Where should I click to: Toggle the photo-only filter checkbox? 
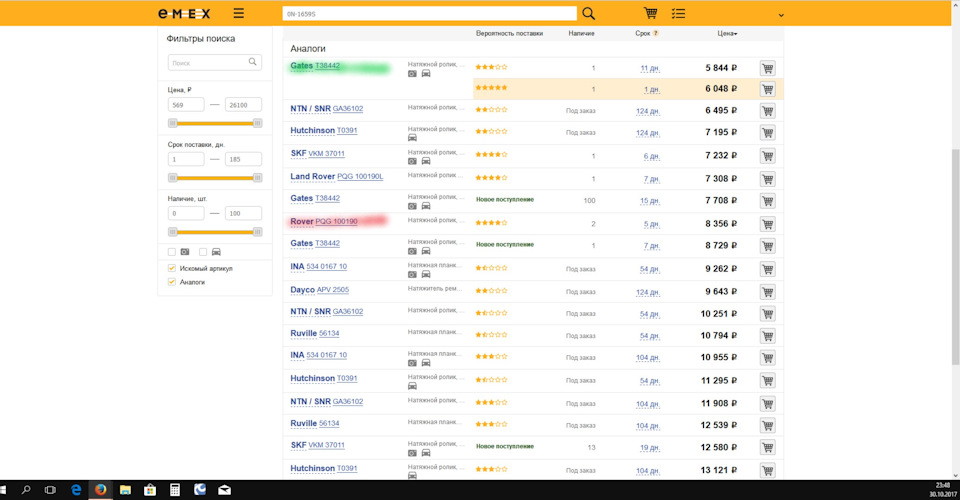[x=171, y=252]
